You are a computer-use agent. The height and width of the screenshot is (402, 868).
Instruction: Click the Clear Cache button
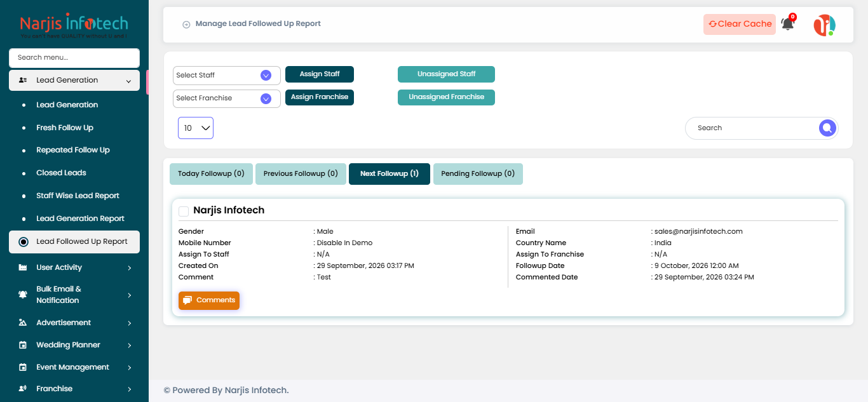[740, 24]
